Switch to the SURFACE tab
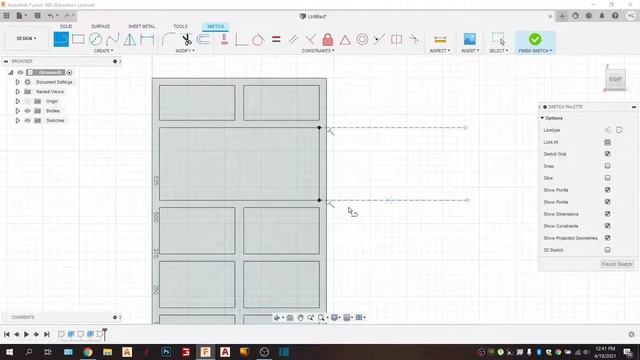 tap(100, 26)
